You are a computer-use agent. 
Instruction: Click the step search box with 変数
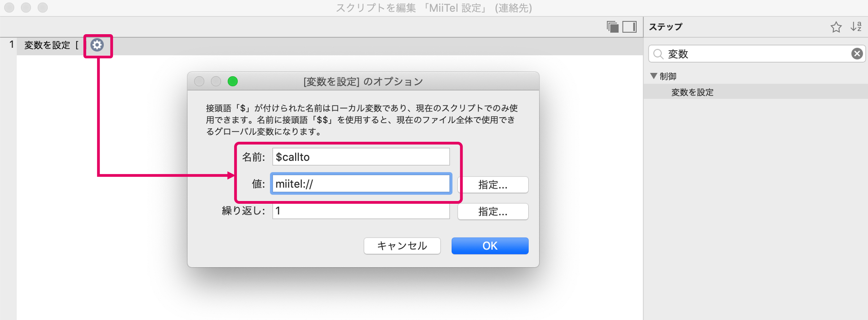(757, 54)
